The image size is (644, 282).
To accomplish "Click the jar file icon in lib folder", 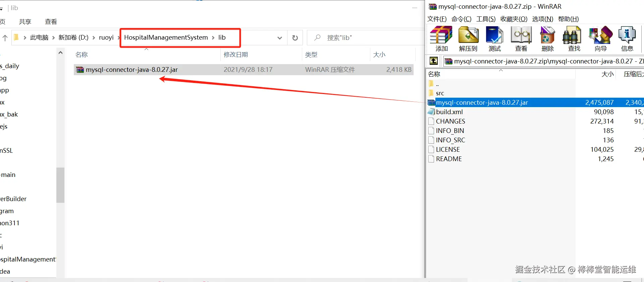I will [80, 69].
